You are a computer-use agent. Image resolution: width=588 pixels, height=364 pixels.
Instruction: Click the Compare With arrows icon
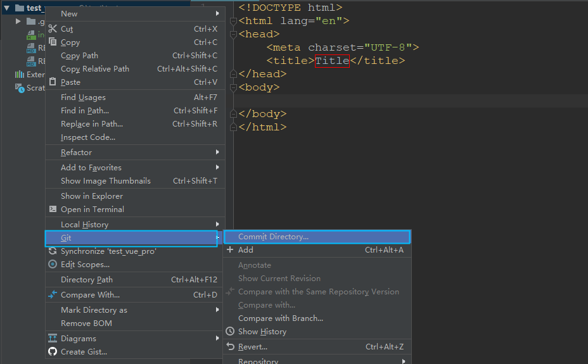point(53,295)
